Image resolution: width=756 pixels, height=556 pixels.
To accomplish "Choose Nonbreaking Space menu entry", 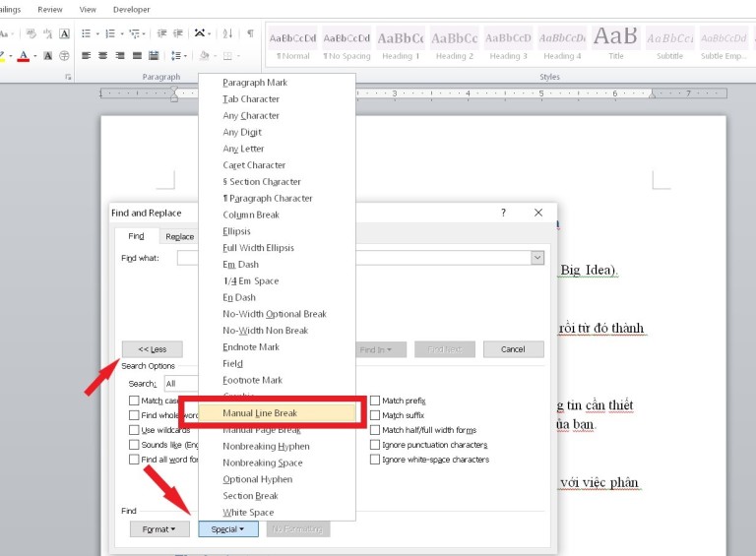I will (278, 463).
